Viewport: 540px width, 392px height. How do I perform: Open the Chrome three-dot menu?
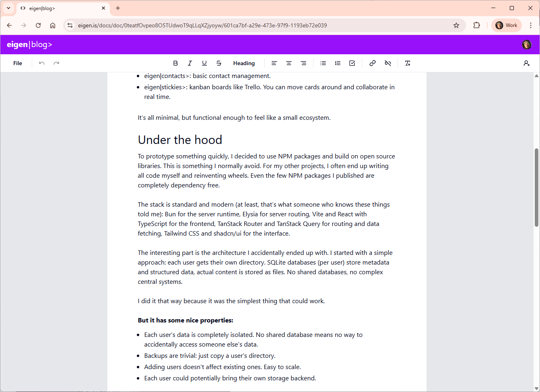(531, 25)
